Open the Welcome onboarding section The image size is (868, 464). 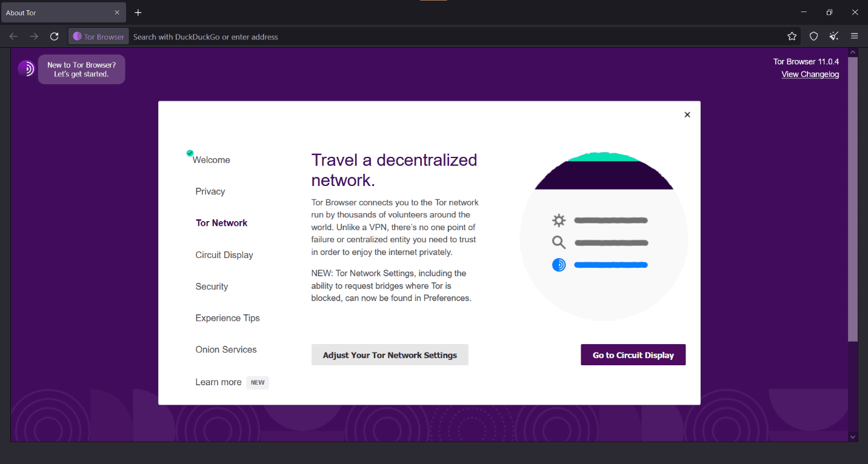coord(212,160)
